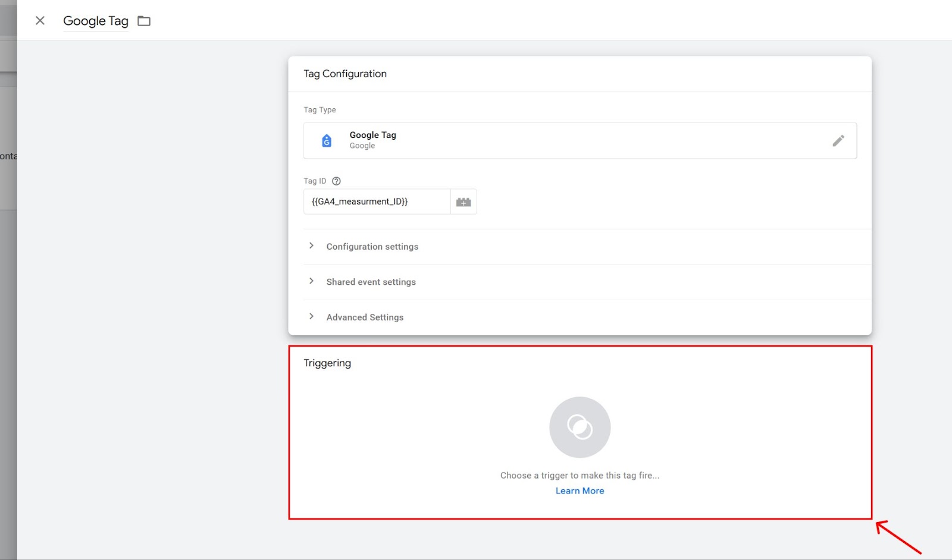The width and height of the screenshot is (952, 560).
Task: Click the 'Tag Type' label
Action: (320, 110)
